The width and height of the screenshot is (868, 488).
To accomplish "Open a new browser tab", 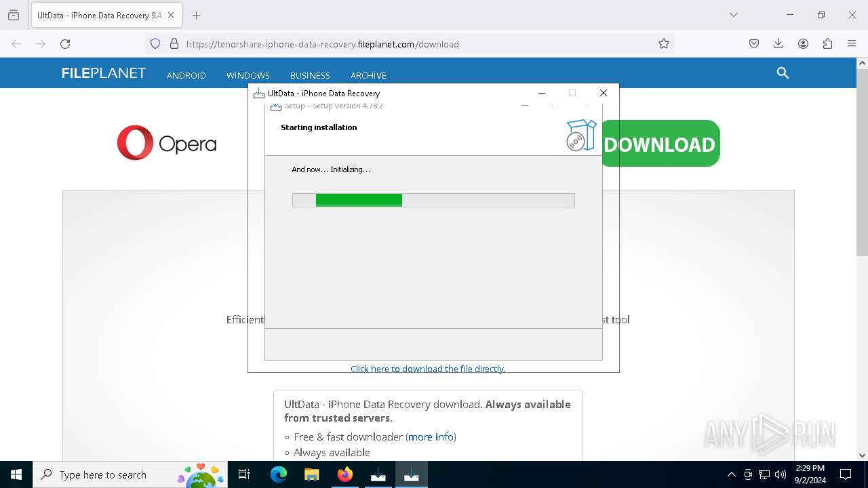I will [197, 15].
